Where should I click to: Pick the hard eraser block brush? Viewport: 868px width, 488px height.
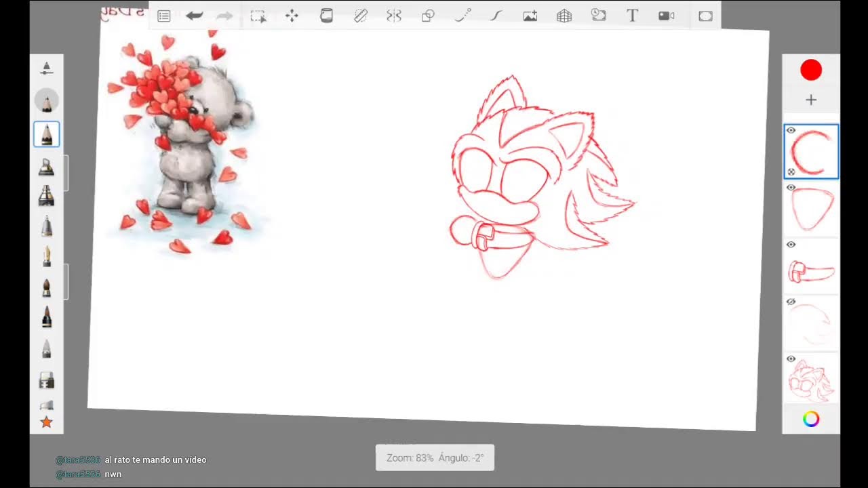point(47,380)
